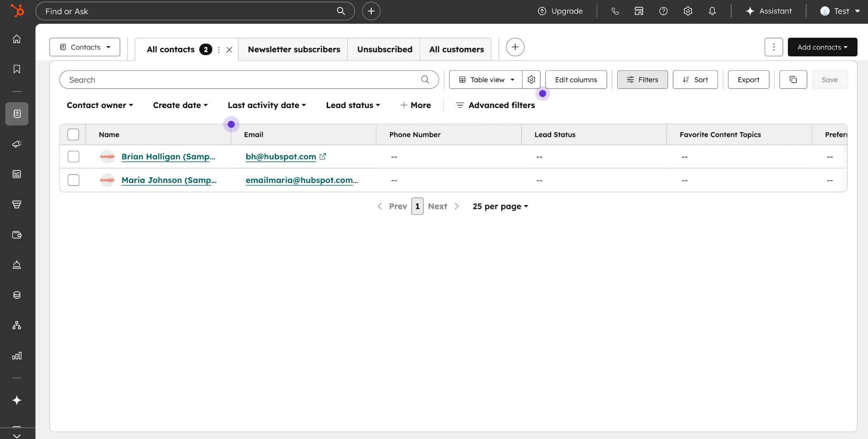868x439 pixels.
Task: Click the Help question mark icon
Action: pos(663,11)
